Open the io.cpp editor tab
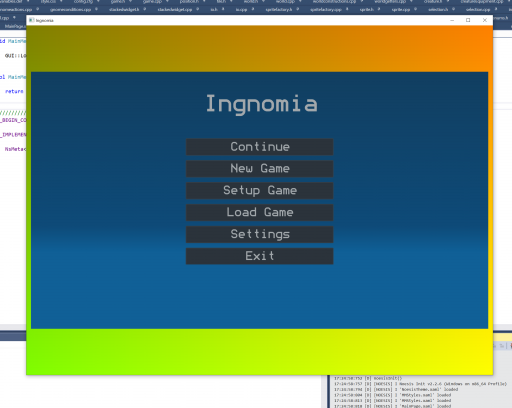The image size is (512, 408). click(x=242, y=9)
